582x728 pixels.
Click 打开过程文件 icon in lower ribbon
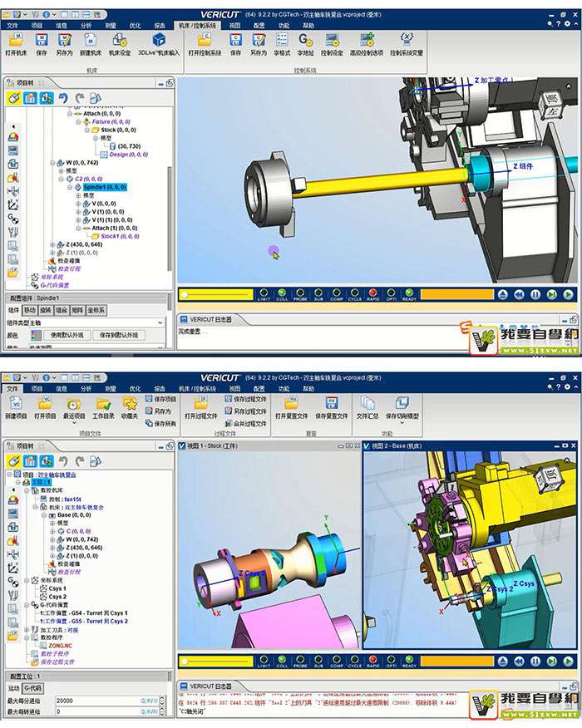(x=200, y=403)
